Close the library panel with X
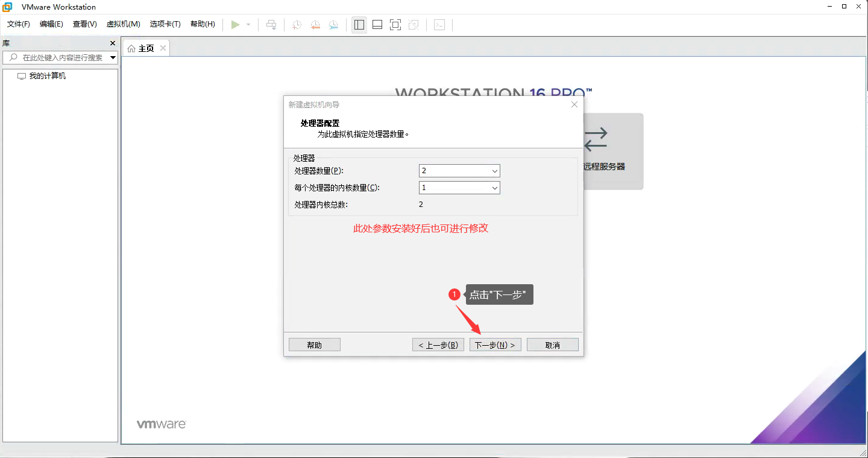868x458 pixels. pyautogui.click(x=112, y=43)
